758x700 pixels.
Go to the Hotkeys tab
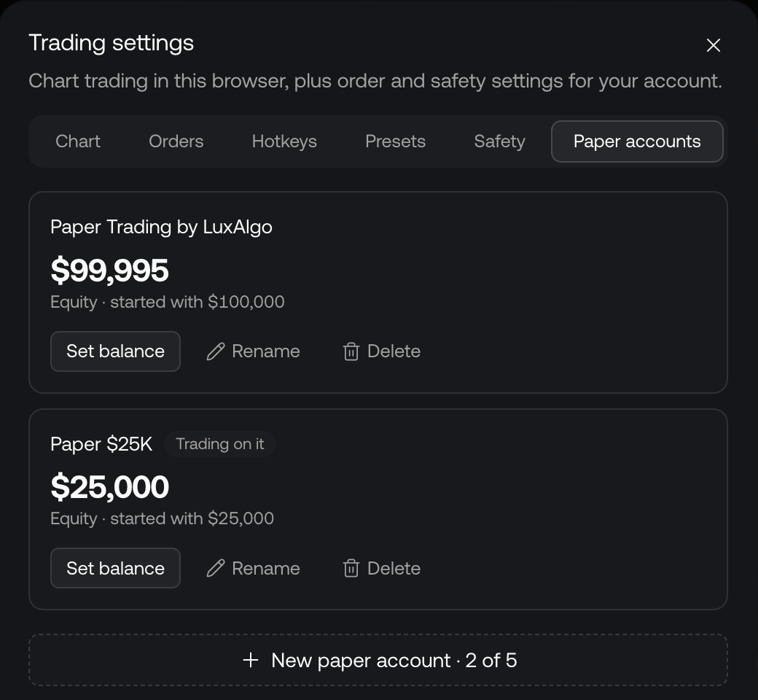(284, 141)
